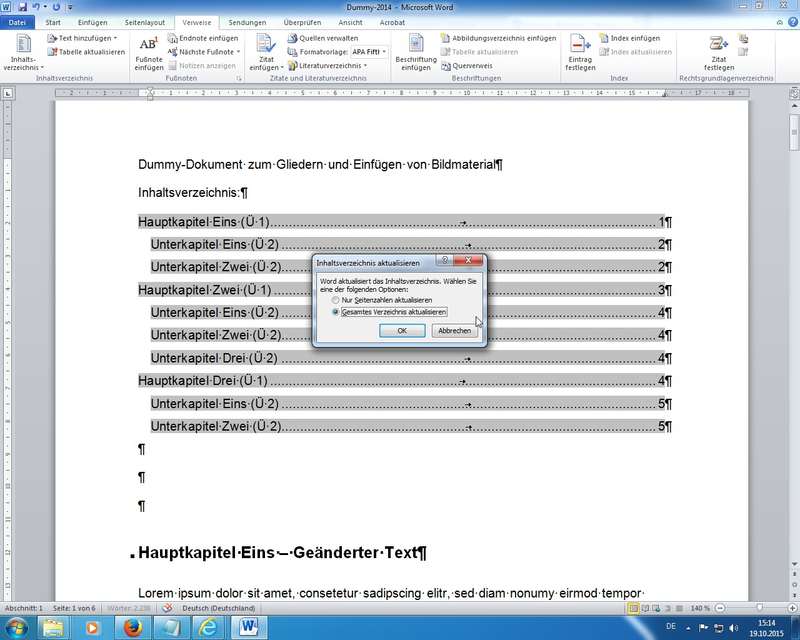Screen dimensions: 800x640
Task: Open the Windows Start menu
Action: click(15, 627)
